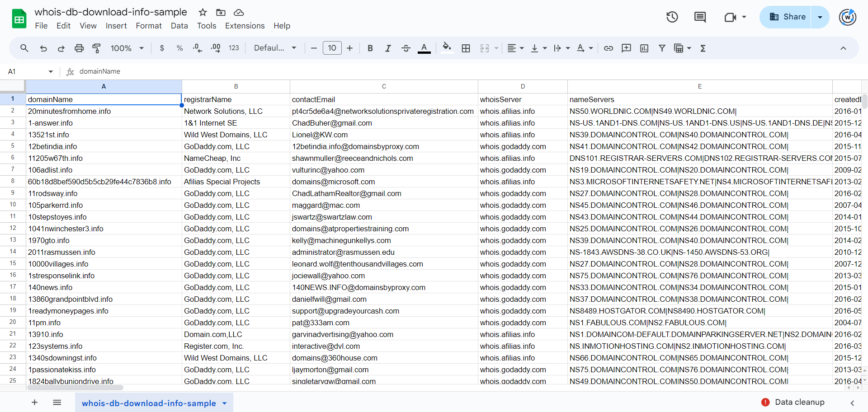This screenshot has height=412, width=868.
Task: Open the fill color picker
Action: point(447,48)
